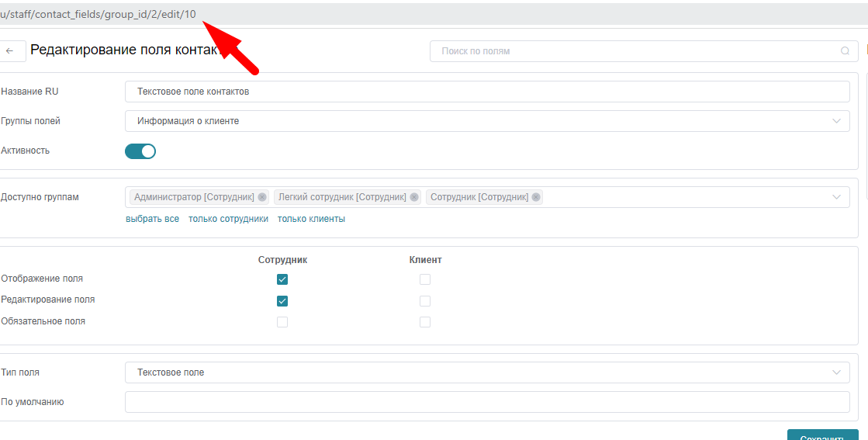Check Обязательное поля for Сотрудник
Image resolution: width=868 pixels, height=440 pixels.
tap(282, 322)
